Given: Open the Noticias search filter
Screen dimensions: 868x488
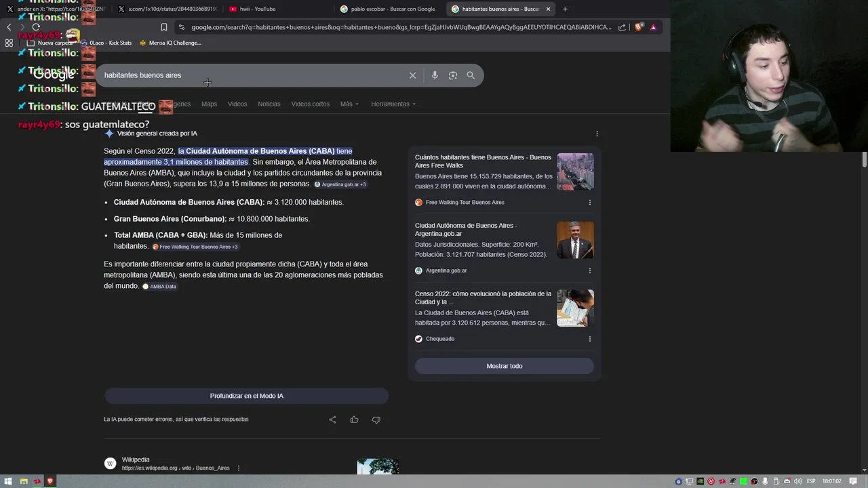Looking at the screenshot, I should [269, 104].
